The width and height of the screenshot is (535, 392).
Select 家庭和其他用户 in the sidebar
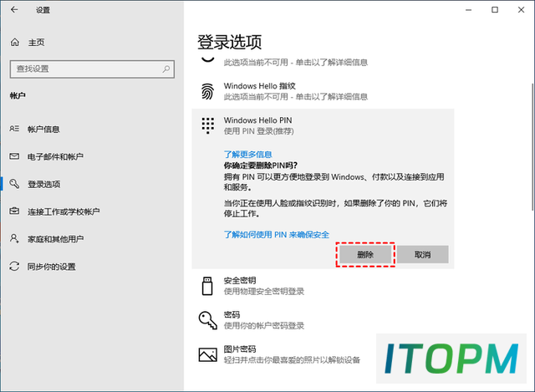pos(55,239)
